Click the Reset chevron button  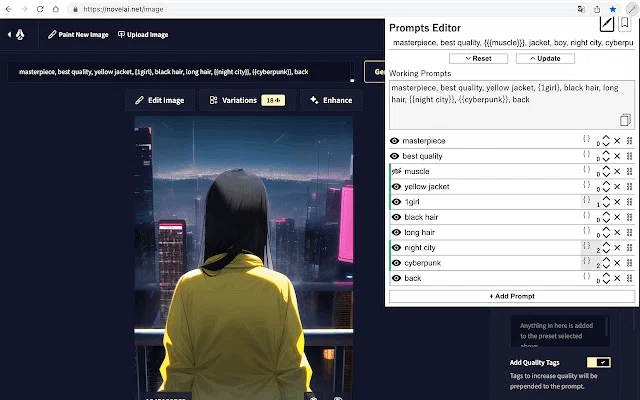[x=478, y=58]
